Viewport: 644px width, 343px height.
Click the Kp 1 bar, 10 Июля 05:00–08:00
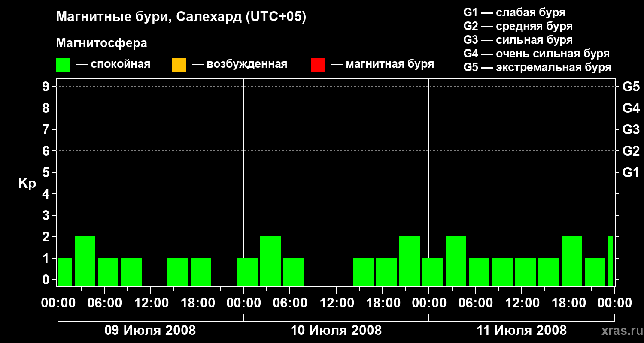point(294,272)
